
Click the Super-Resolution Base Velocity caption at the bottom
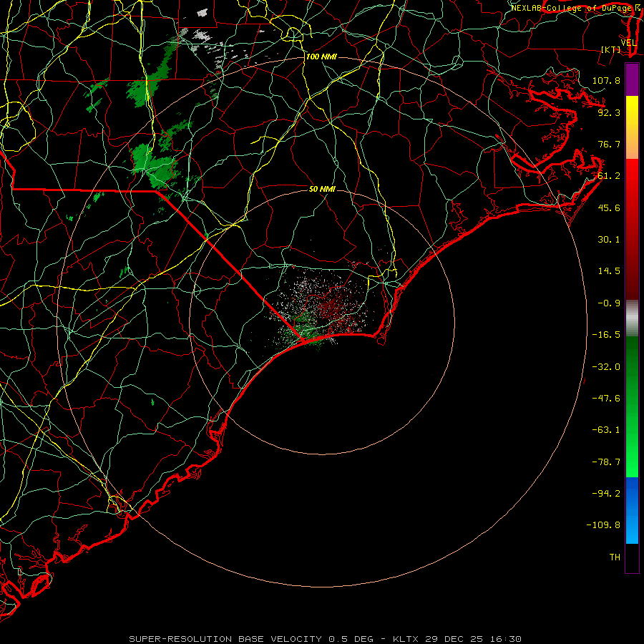click(326, 639)
